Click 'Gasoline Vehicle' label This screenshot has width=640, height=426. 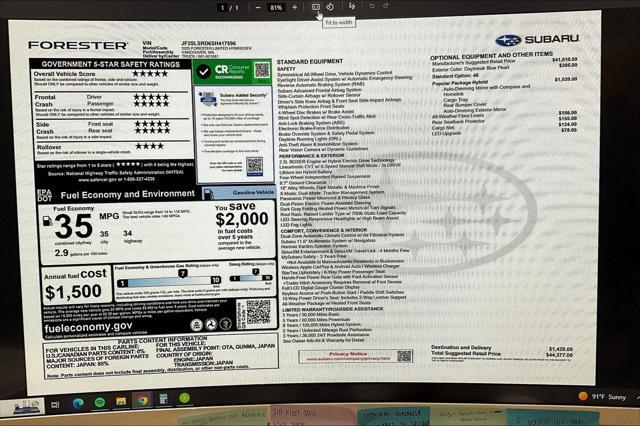[x=253, y=192]
